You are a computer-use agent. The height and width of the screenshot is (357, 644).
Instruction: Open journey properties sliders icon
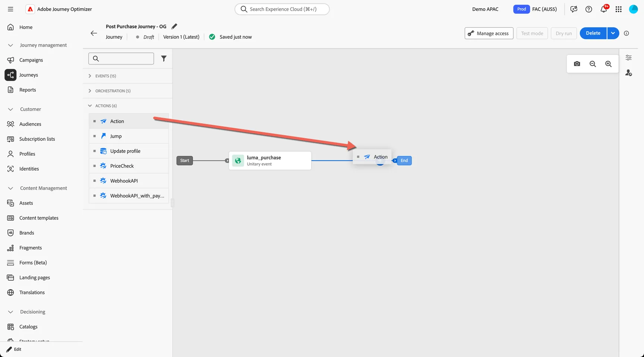[628, 58]
